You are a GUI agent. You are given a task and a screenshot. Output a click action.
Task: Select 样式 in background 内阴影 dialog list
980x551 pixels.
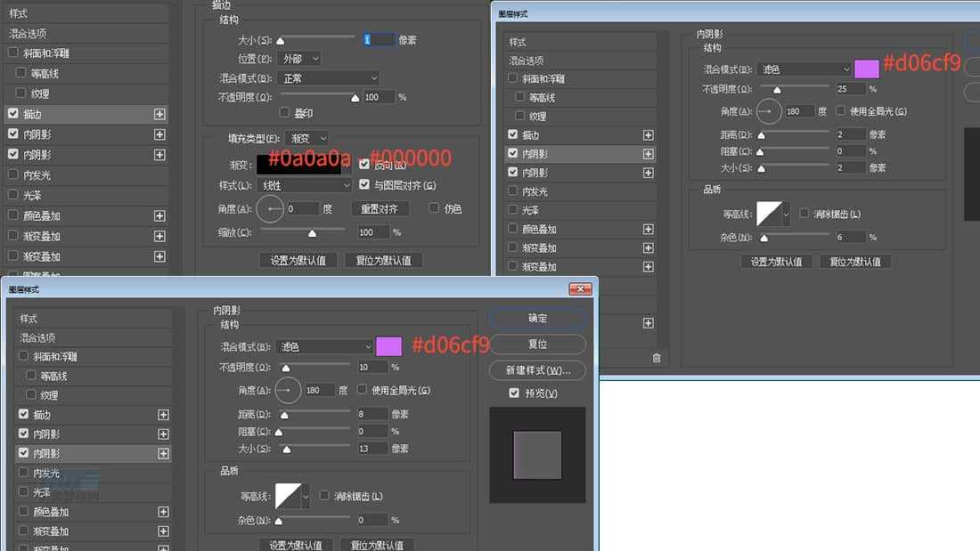(x=580, y=42)
